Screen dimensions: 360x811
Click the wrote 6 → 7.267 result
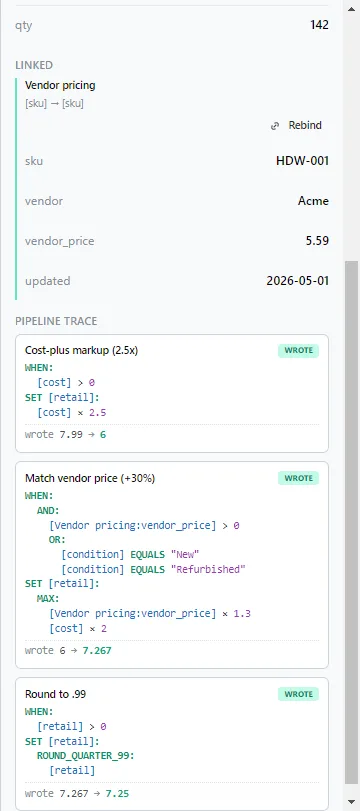coord(68,651)
